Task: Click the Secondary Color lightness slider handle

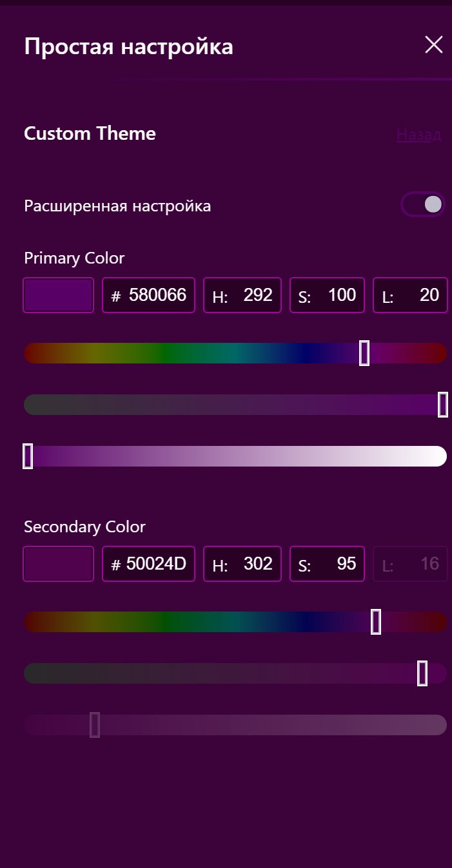Action: coord(95,725)
